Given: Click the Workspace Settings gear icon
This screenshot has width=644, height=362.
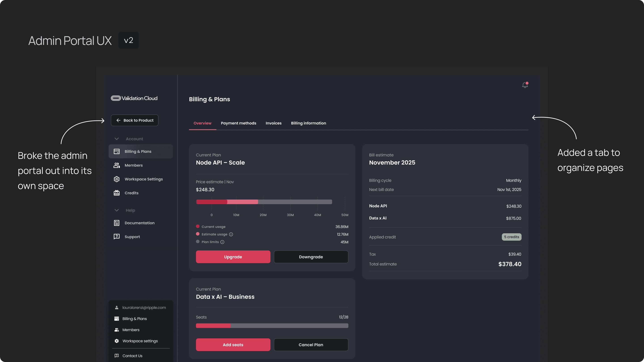Looking at the screenshot, I should click(x=117, y=179).
